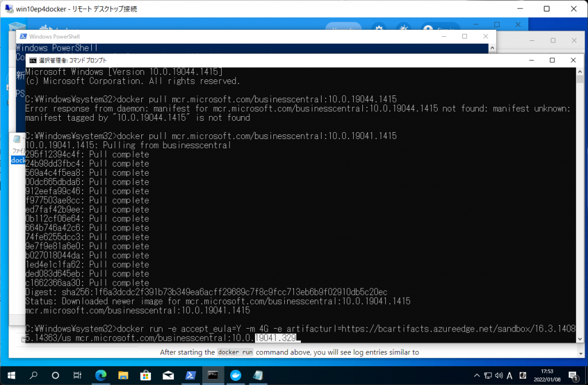Image resolution: width=588 pixels, height=385 pixels.
Task: Open the notification action center
Action: [x=573, y=375]
